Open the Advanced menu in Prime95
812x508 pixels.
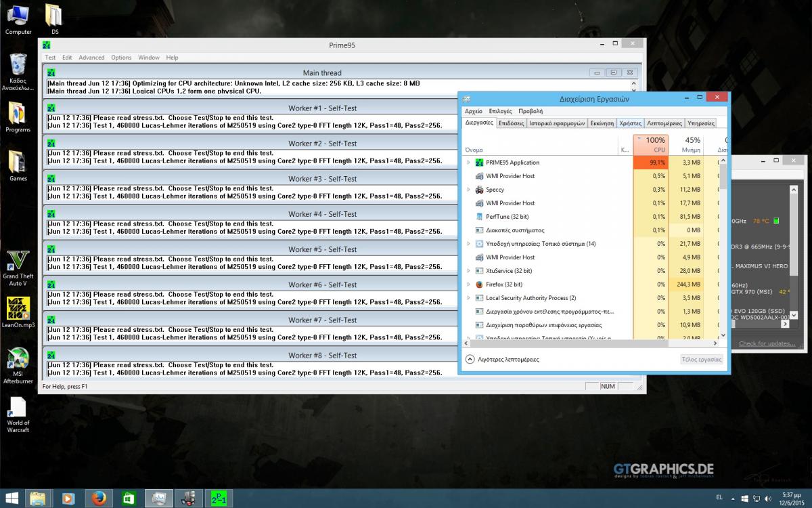click(91, 58)
